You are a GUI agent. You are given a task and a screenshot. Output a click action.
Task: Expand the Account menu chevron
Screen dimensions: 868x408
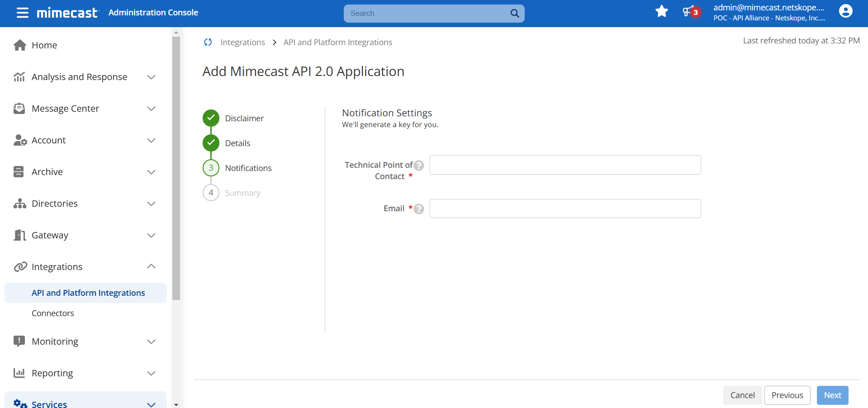point(152,140)
